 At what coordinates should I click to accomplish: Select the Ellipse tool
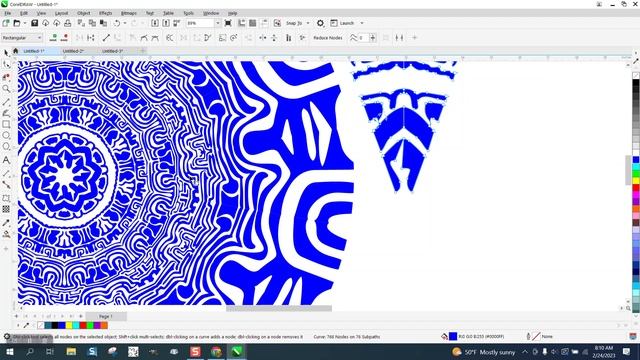(6, 135)
